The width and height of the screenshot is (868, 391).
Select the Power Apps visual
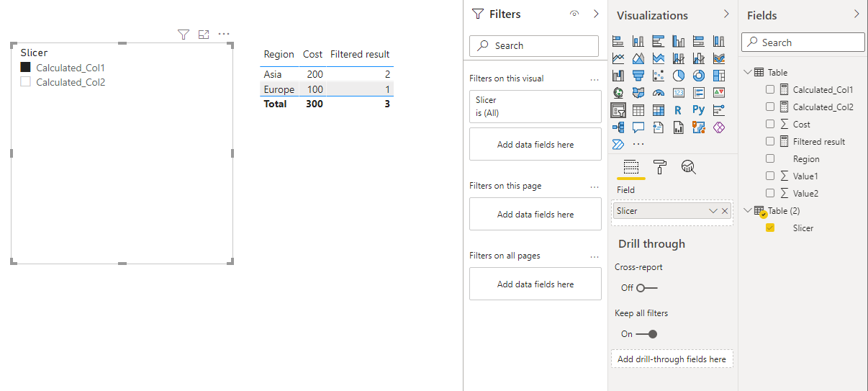coord(719,127)
